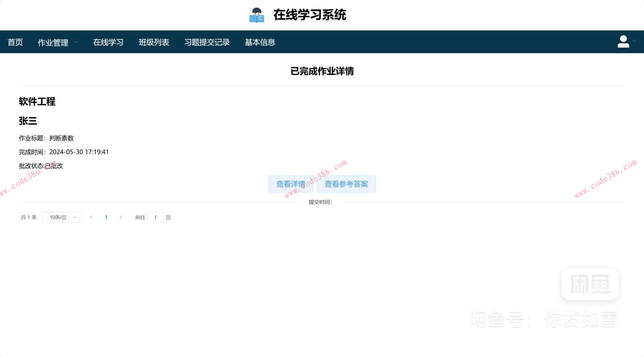This screenshot has height=357, width=644.
Task: Open the user avatar icon
Action: (623, 41)
